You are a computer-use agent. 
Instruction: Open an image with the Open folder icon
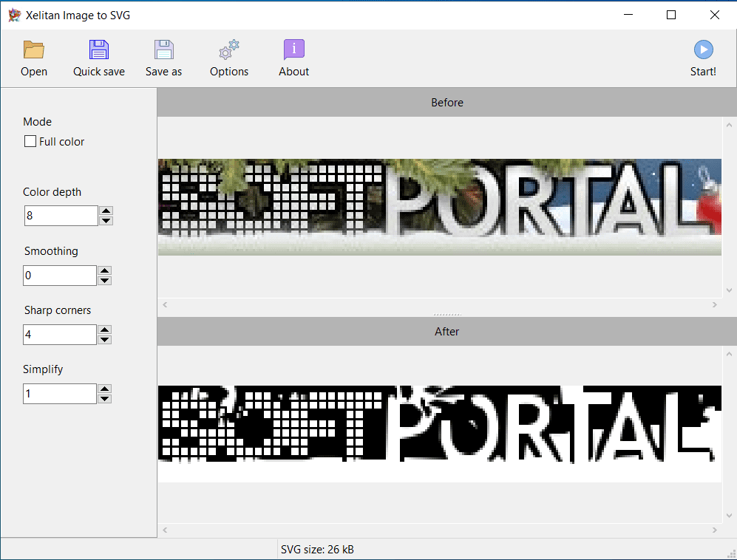pos(34,49)
